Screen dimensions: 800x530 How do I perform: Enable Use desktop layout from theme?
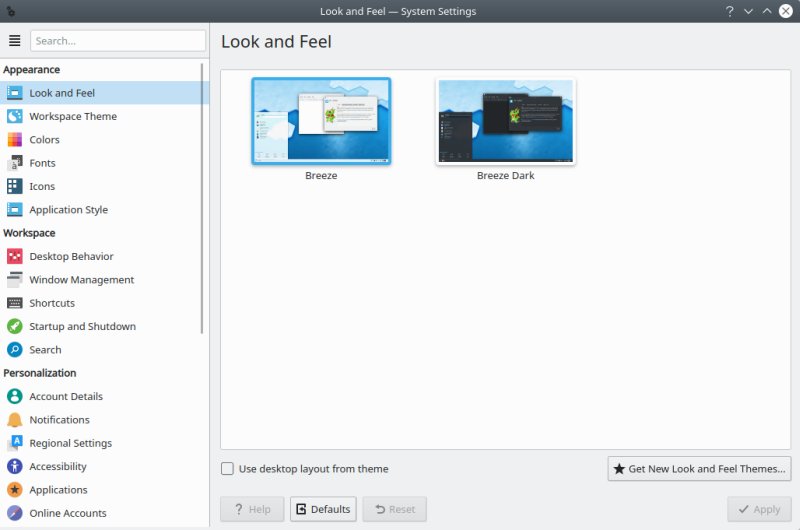pyautogui.click(x=227, y=469)
